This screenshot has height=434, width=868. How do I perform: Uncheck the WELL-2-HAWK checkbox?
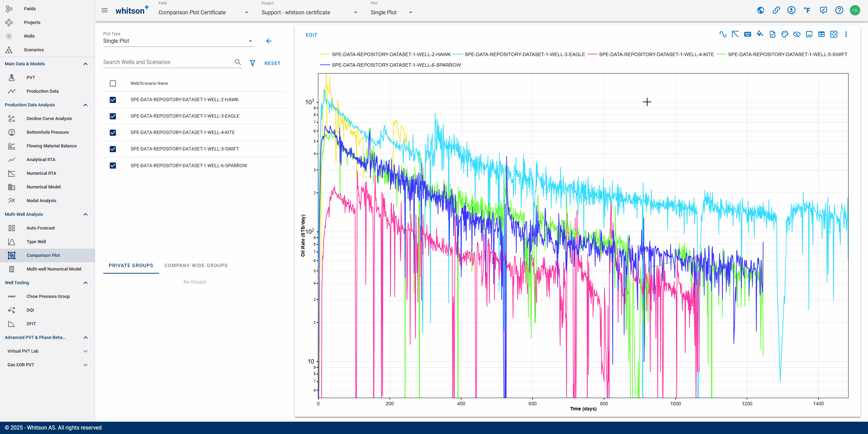[x=113, y=100]
